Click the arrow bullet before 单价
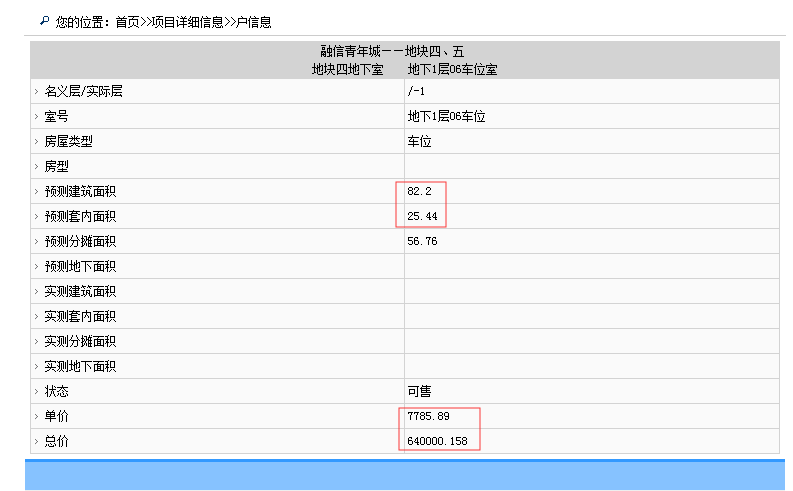Image resolution: width=793 pixels, height=491 pixels. (36, 417)
